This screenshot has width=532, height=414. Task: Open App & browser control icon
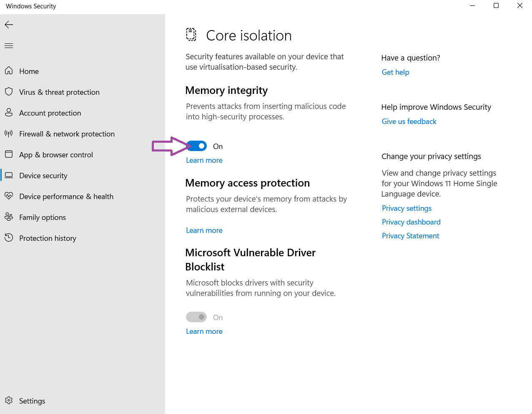coord(9,154)
